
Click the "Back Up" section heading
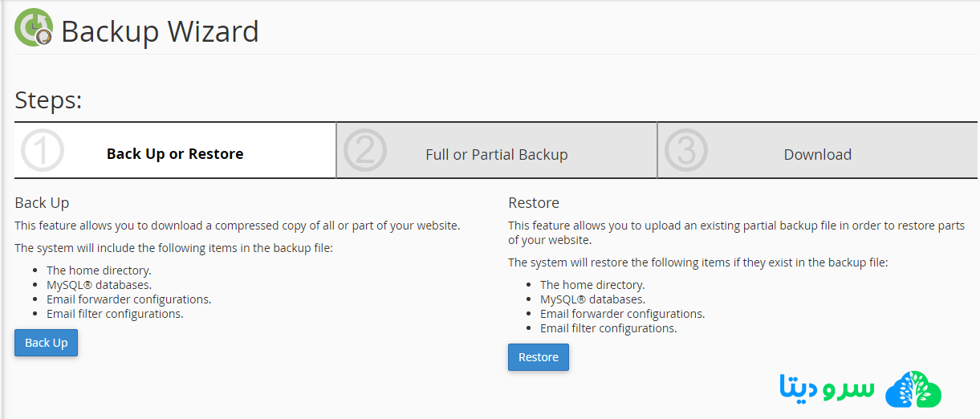point(42,202)
